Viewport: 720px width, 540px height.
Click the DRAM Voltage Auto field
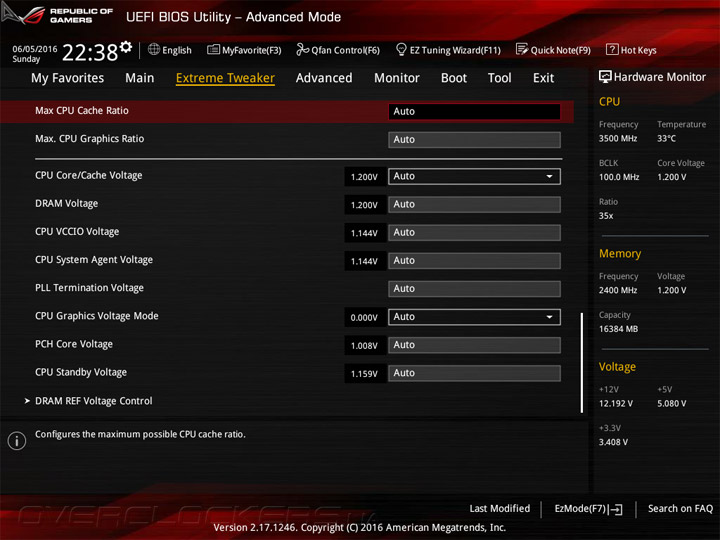[474, 204]
